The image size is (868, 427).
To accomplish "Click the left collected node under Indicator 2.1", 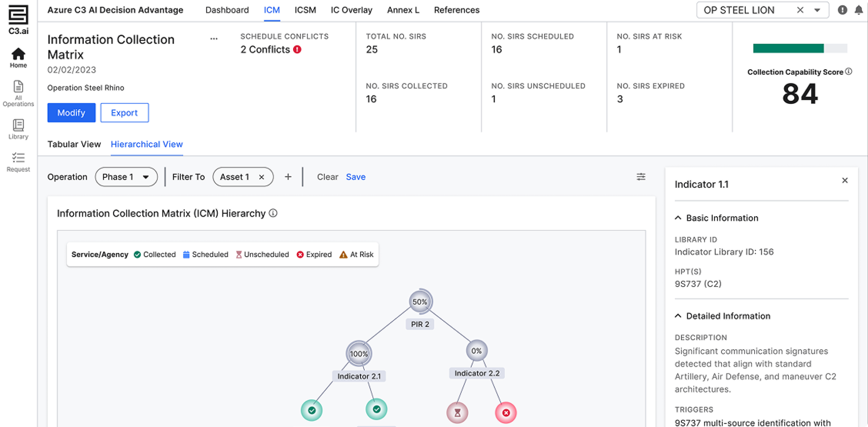I will (x=312, y=410).
